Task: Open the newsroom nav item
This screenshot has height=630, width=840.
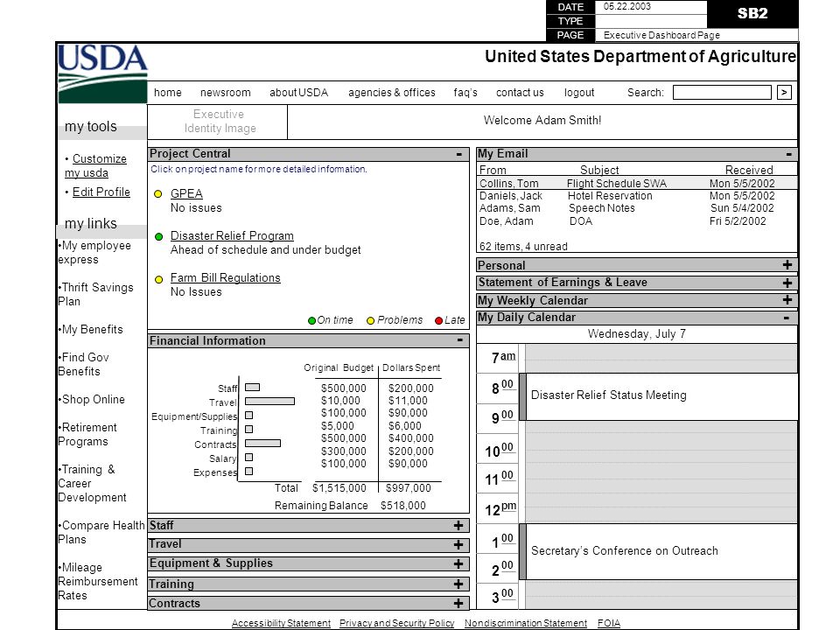Action: pyautogui.click(x=226, y=93)
